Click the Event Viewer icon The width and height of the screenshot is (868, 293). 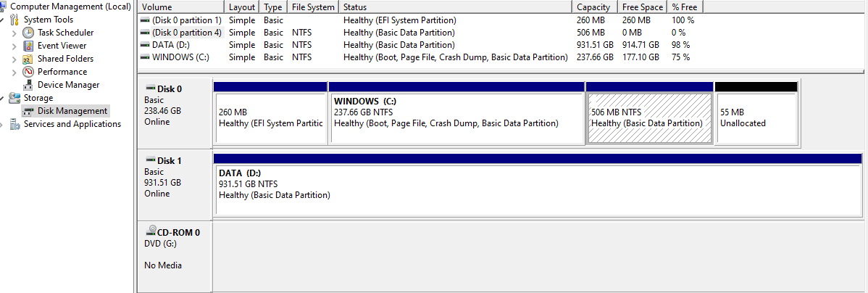[x=28, y=46]
